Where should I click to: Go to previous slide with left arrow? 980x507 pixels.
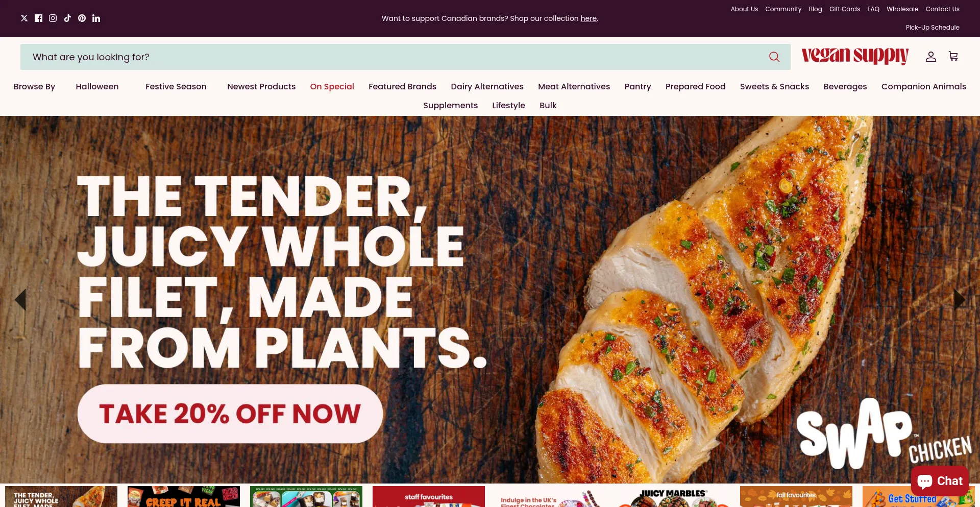20,300
